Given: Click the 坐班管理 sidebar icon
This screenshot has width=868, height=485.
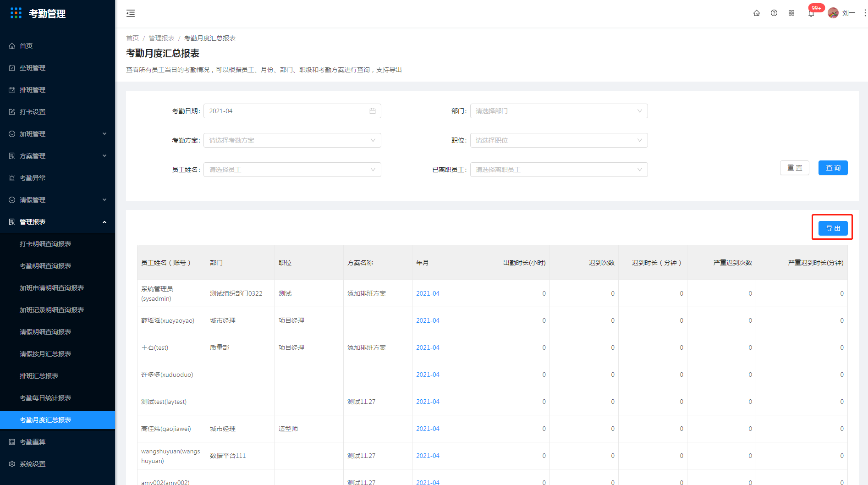Looking at the screenshot, I should click(x=12, y=68).
